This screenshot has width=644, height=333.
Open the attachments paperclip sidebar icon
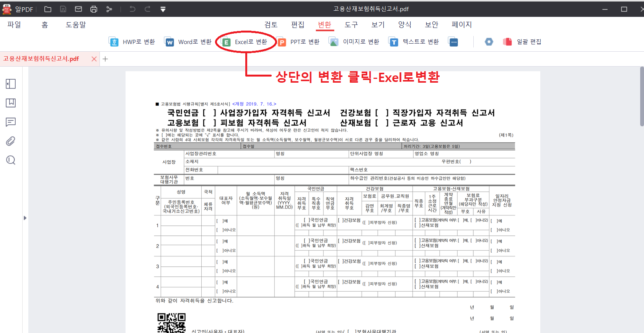pos(11,141)
